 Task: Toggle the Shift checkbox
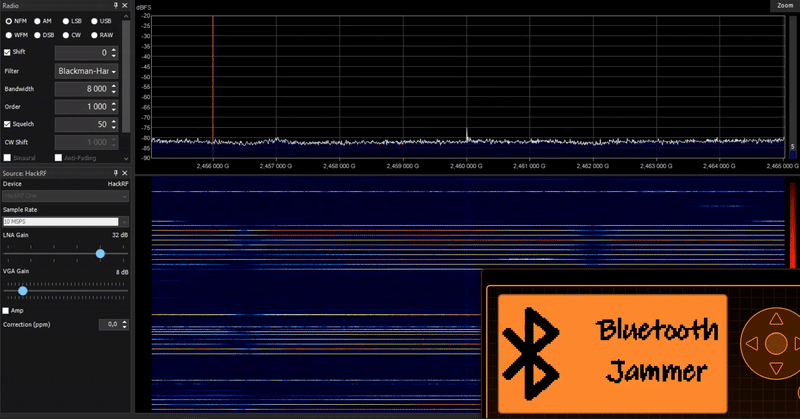7,52
